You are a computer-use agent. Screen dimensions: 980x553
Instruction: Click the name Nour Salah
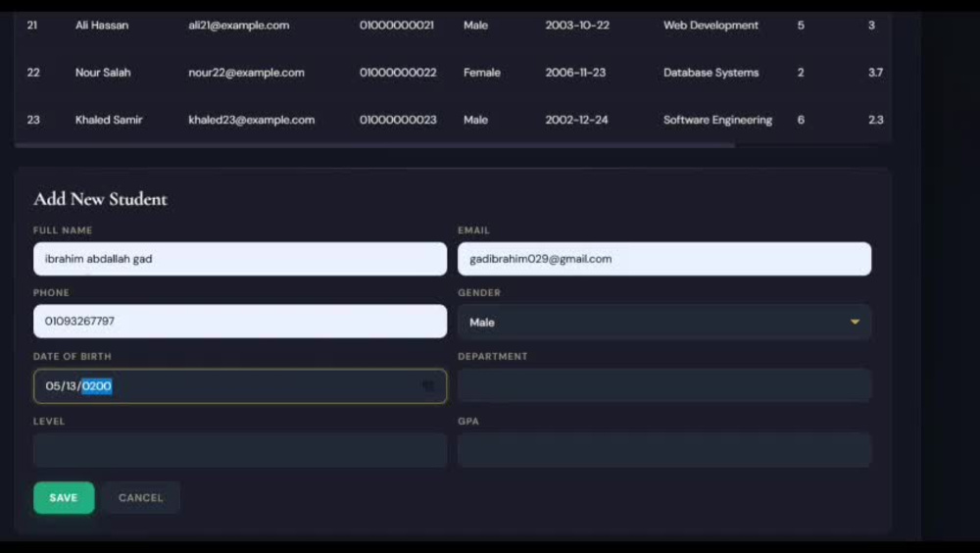tap(103, 73)
